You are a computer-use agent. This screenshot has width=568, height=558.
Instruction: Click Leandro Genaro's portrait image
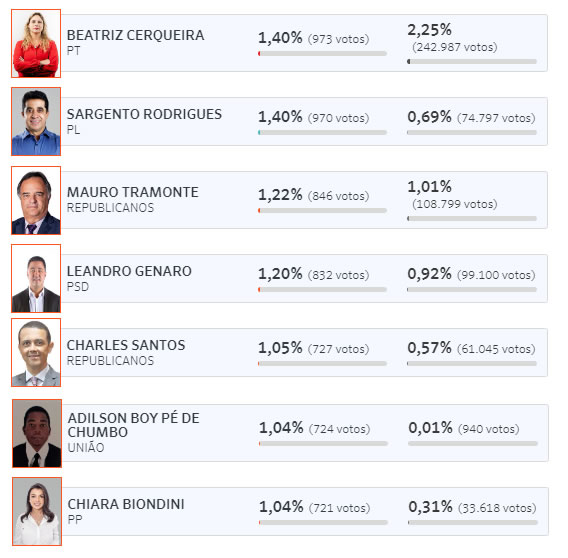pos(36,279)
